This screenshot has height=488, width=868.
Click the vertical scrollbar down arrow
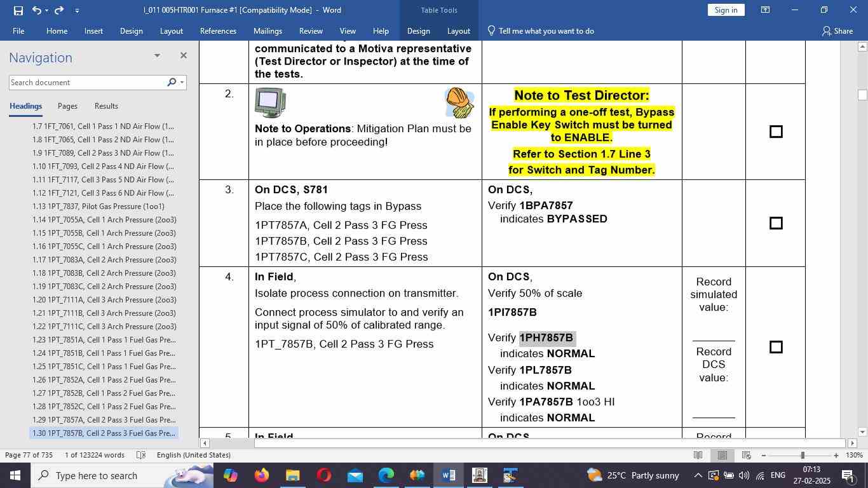click(862, 432)
